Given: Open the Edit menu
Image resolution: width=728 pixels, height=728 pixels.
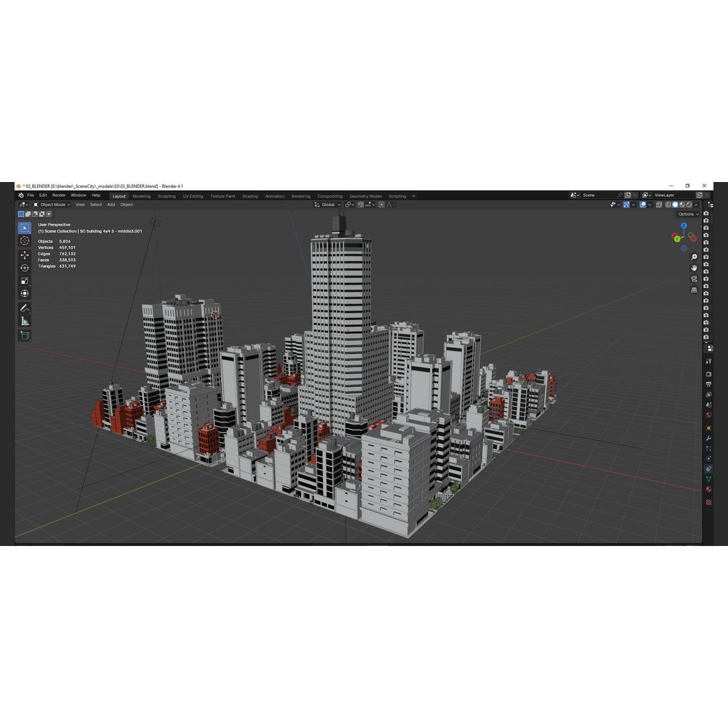Looking at the screenshot, I should click(x=43, y=195).
